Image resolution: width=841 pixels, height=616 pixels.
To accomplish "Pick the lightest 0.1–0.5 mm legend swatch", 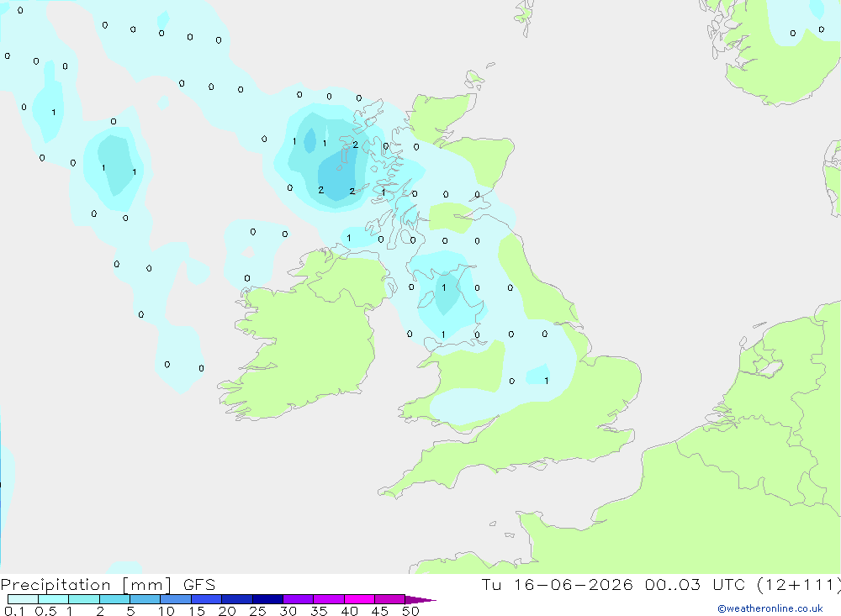I will (23, 599).
